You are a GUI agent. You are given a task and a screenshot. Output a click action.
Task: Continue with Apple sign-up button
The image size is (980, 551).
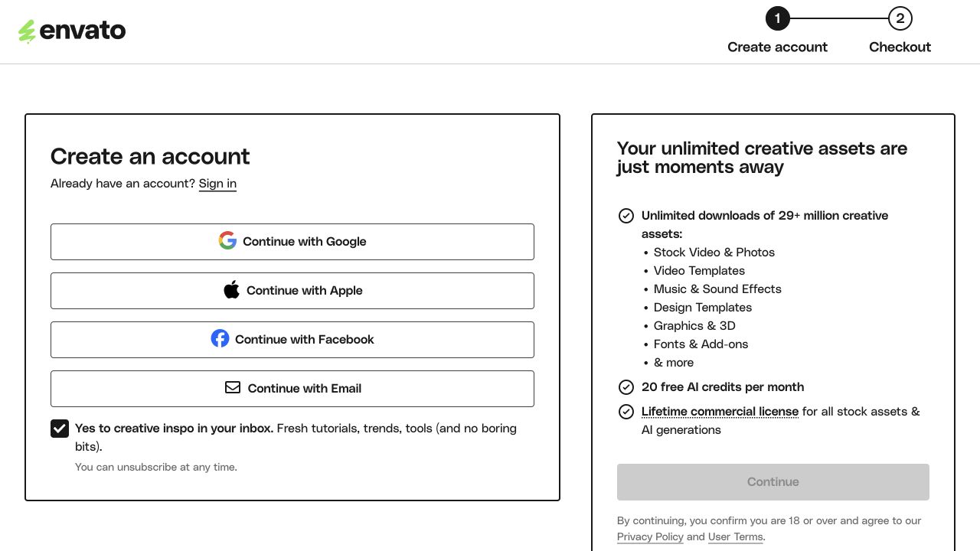click(292, 291)
